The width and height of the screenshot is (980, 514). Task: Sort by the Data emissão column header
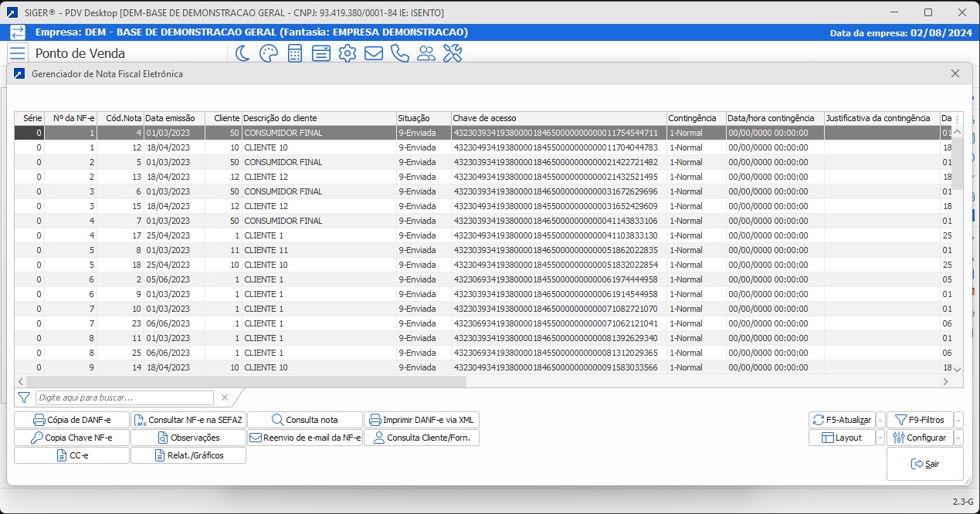coord(174,118)
